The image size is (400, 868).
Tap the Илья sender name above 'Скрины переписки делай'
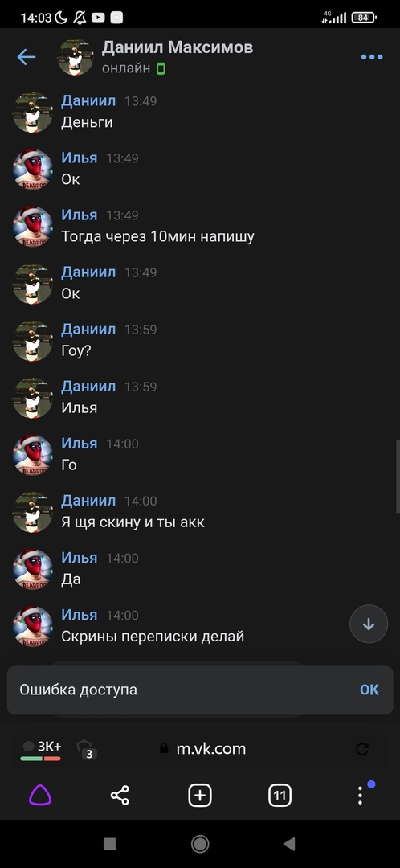coord(79,615)
